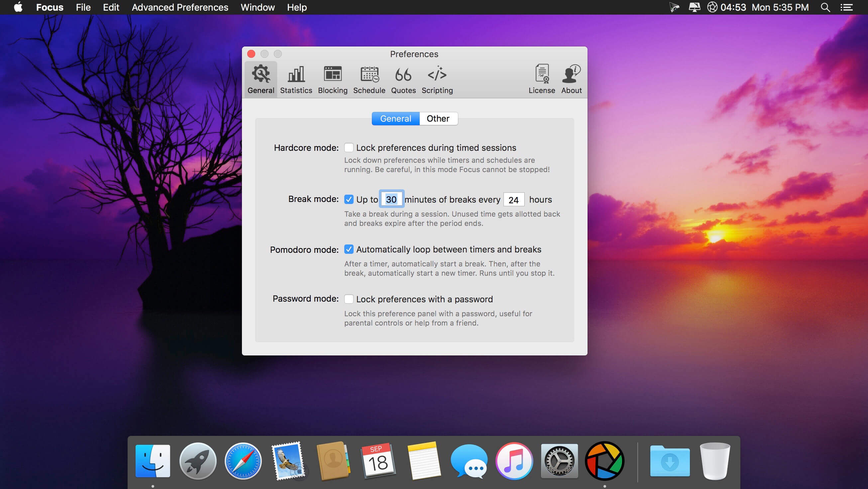The height and width of the screenshot is (489, 868).
Task: Switch to the Other tab
Action: coord(438,119)
